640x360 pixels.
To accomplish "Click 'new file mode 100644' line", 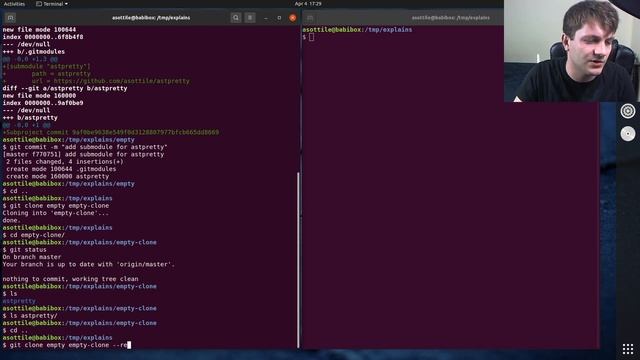I will (39, 30).
